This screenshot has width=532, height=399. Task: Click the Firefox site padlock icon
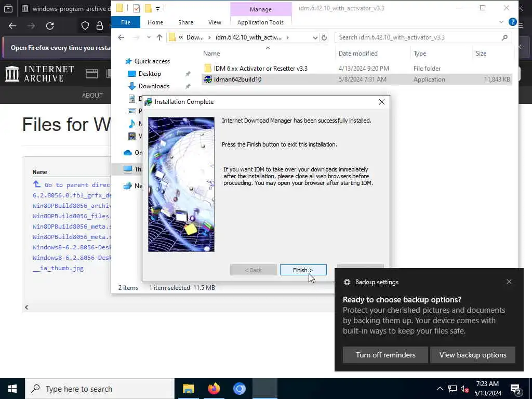point(100,26)
